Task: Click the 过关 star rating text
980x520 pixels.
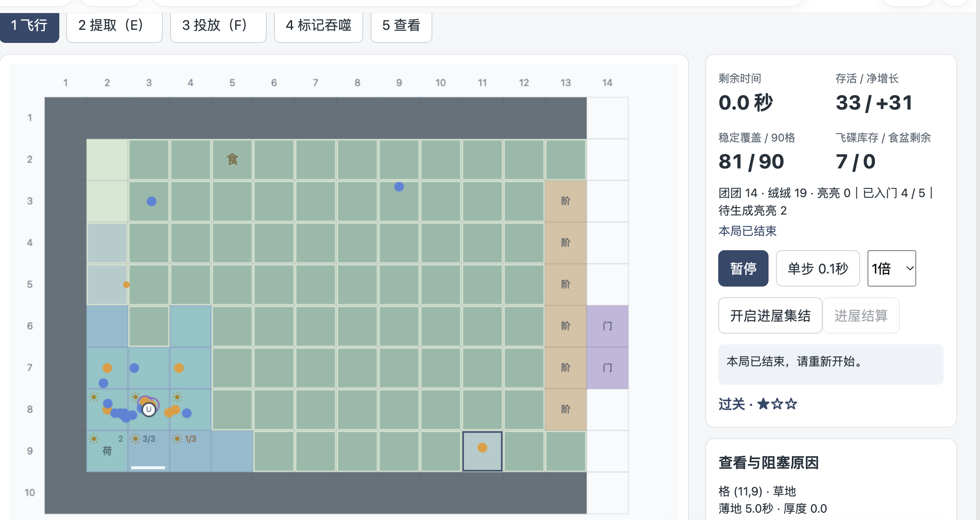Action: pyautogui.click(x=758, y=404)
